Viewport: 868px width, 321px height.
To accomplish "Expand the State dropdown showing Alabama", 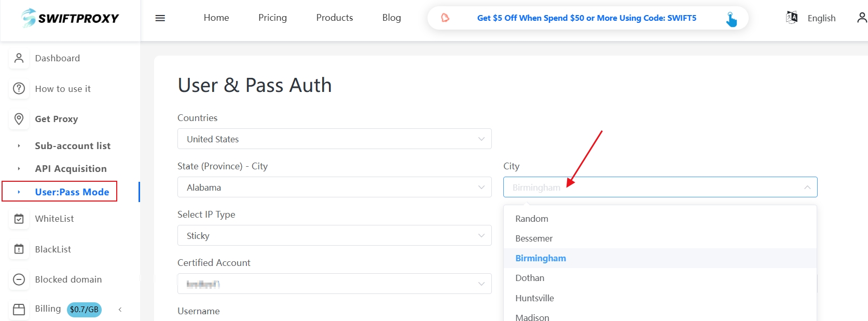I will coord(334,188).
